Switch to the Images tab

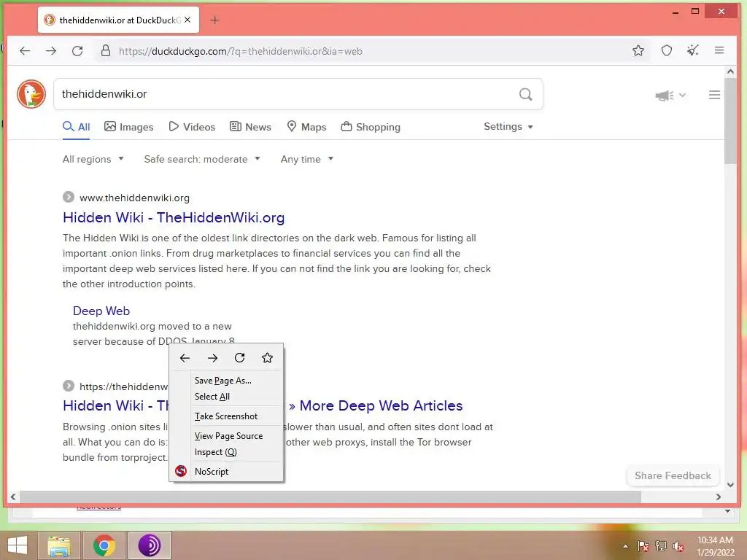[x=128, y=127]
